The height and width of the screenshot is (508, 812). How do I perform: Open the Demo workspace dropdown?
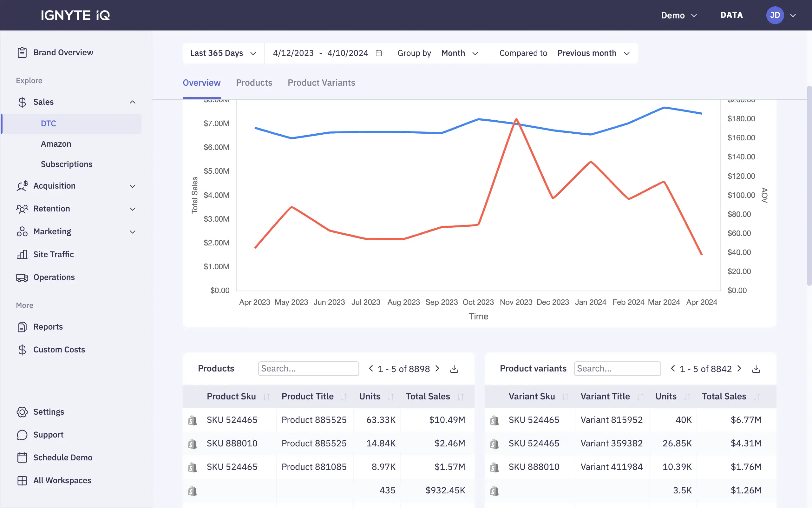click(x=679, y=15)
